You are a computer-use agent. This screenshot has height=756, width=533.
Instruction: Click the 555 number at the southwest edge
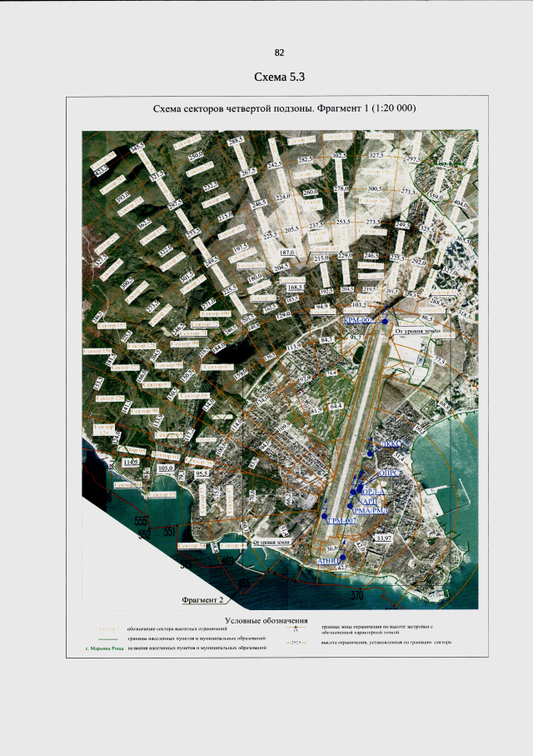click(142, 521)
